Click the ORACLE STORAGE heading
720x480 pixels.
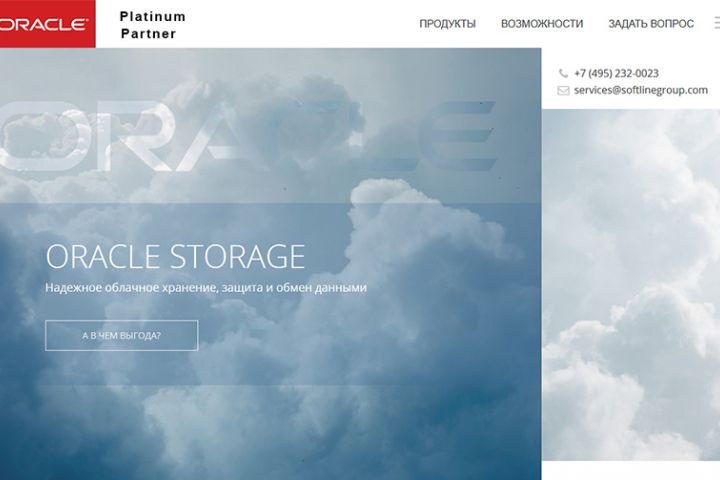click(175, 256)
